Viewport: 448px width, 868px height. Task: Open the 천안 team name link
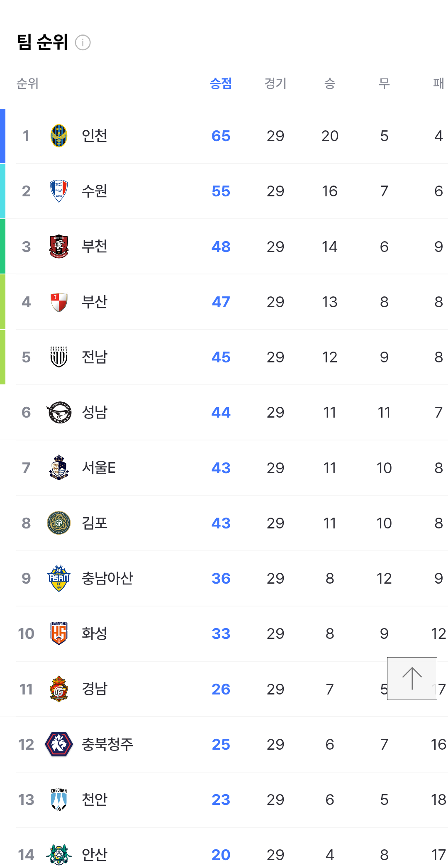pyautogui.click(x=95, y=800)
